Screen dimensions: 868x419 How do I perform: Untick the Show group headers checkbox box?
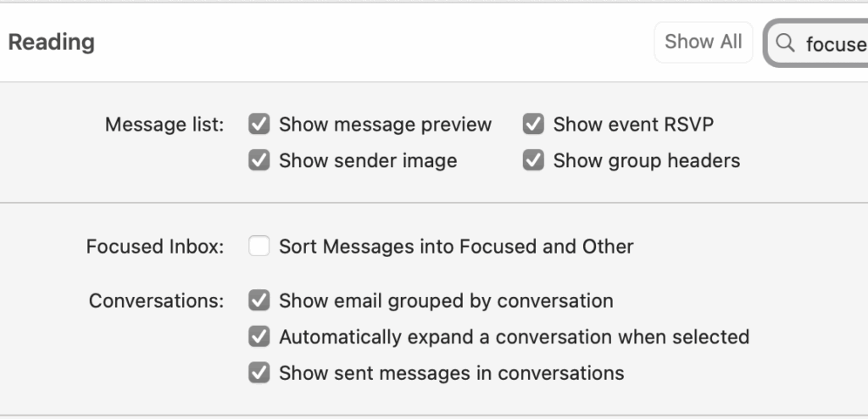(x=534, y=160)
